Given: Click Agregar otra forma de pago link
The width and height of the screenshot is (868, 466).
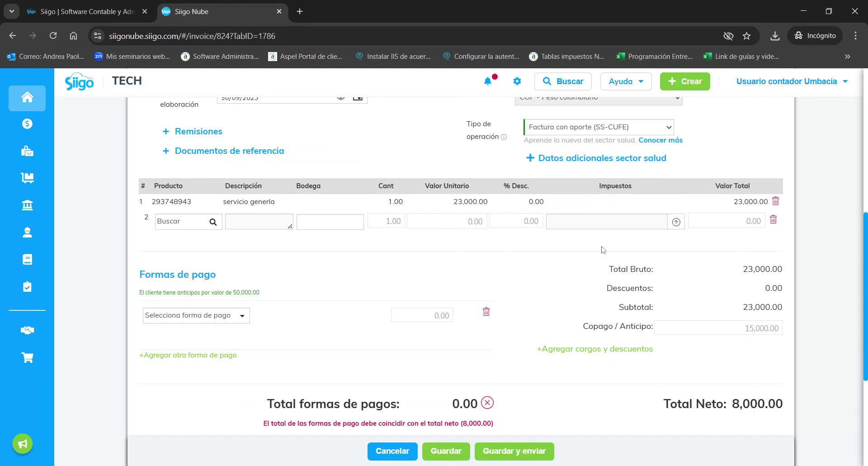Looking at the screenshot, I should (x=188, y=355).
